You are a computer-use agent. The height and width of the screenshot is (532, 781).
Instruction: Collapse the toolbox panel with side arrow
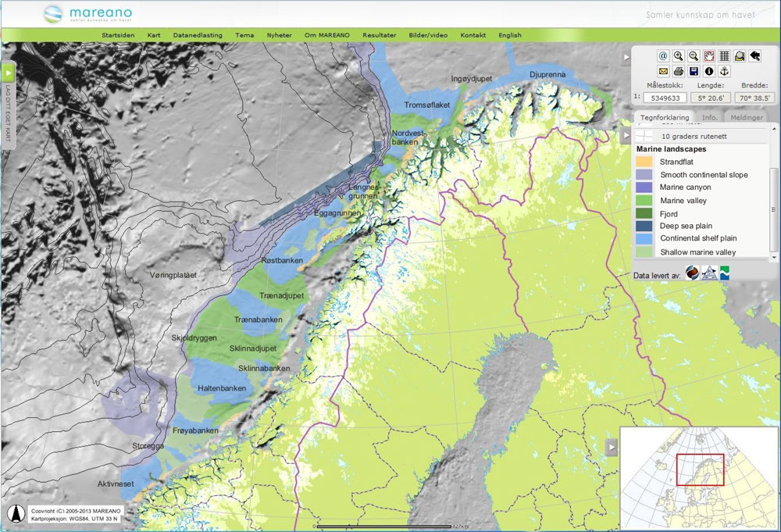click(x=626, y=58)
